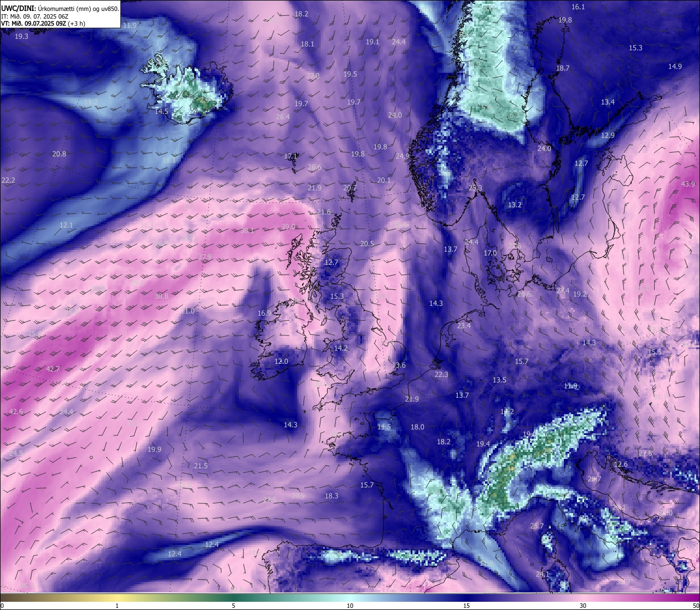Click the 42.6 value at the western edge
This screenshot has height=610, width=700.
tap(16, 412)
